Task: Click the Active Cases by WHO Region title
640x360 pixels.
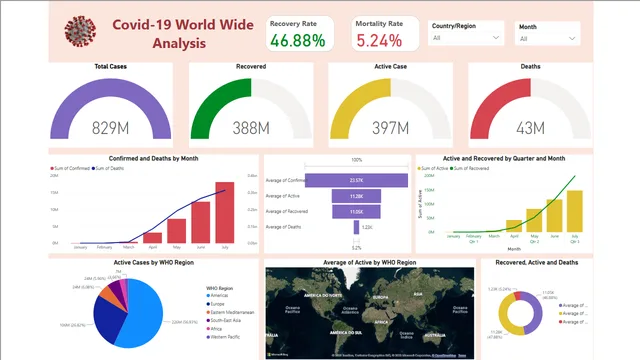Action: [153, 262]
